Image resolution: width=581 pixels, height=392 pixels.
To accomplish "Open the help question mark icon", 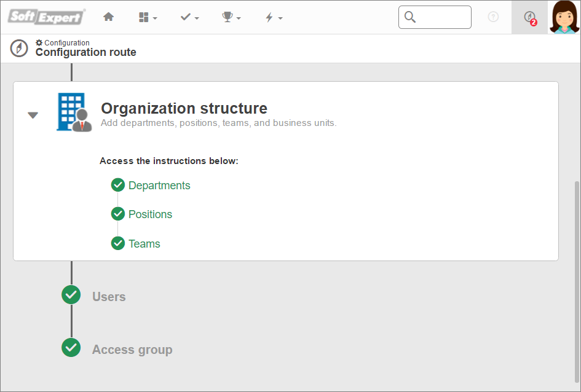I will pos(493,17).
